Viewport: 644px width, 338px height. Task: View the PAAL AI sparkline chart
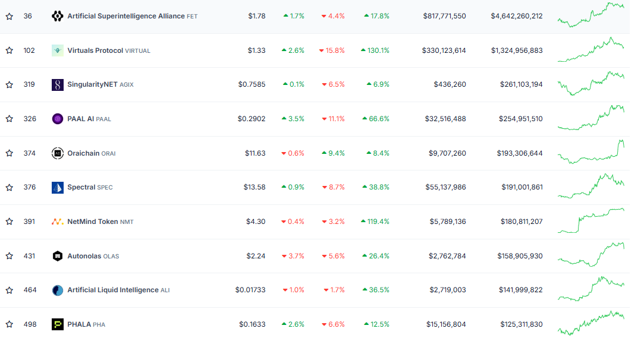click(x=590, y=118)
